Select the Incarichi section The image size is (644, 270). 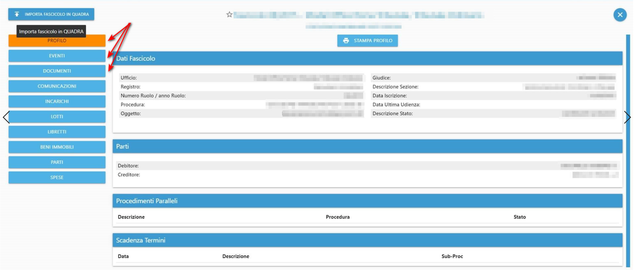click(57, 101)
